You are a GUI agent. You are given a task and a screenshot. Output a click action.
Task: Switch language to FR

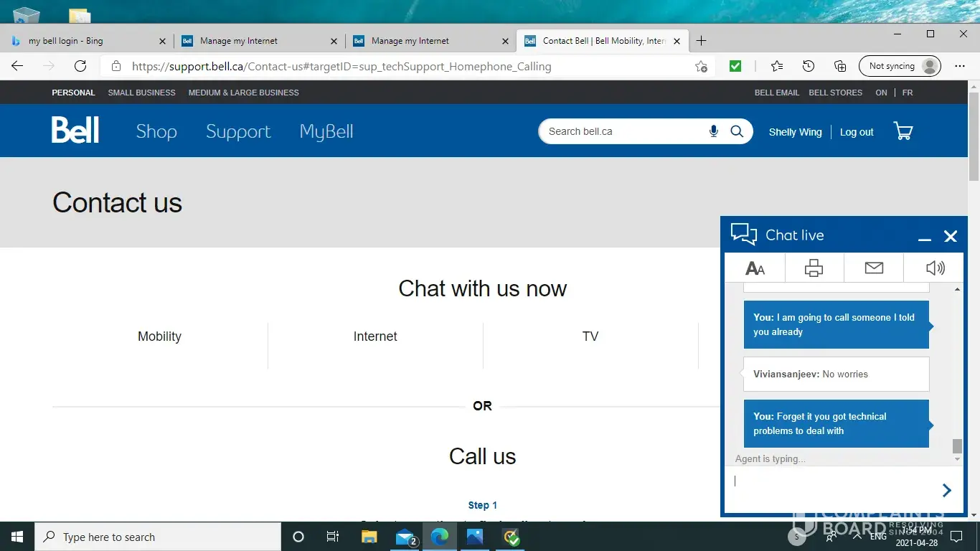click(908, 93)
